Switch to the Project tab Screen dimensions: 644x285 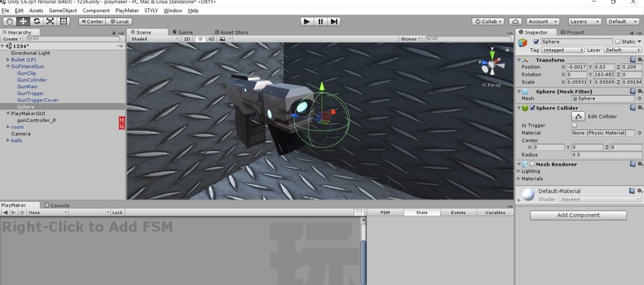tap(572, 32)
